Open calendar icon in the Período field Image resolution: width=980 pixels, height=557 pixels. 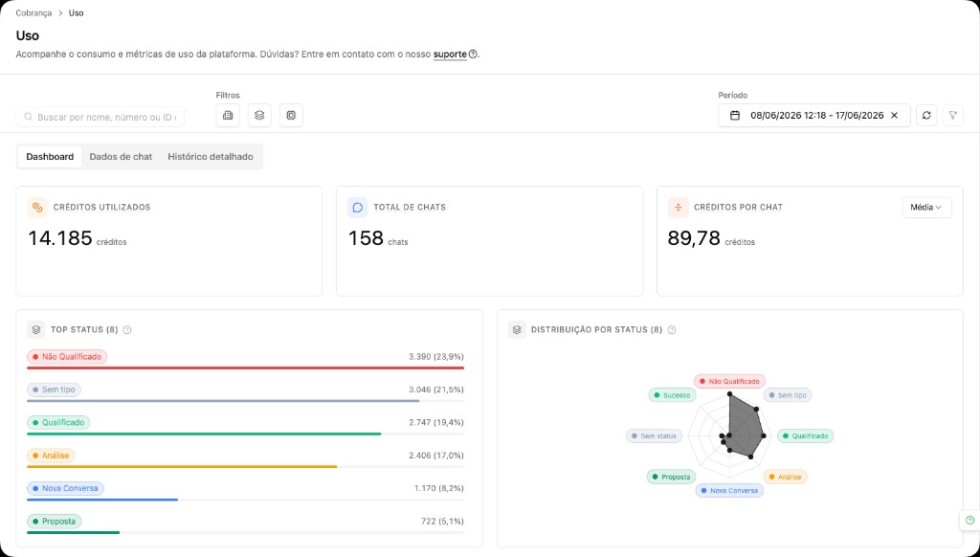tap(735, 116)
